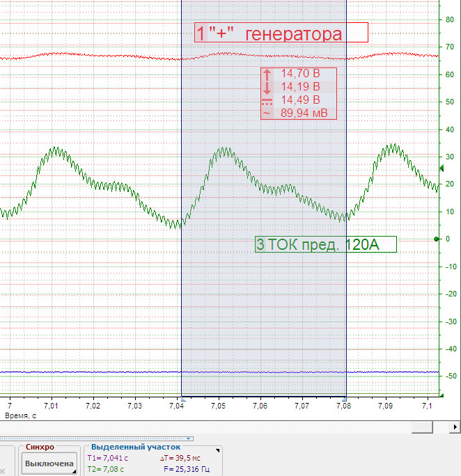This screenshot has height=476, width=461.
Task: Click the 'Выделенный участок' panel title
Action: [136, 447]
